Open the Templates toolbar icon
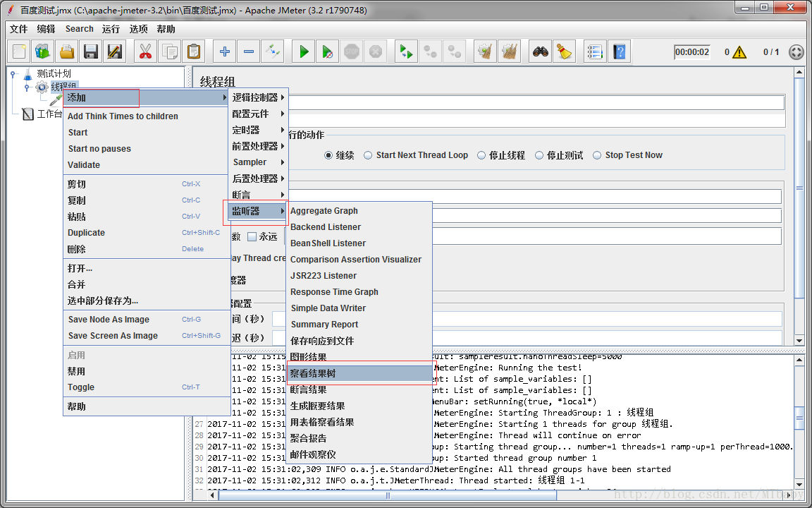Screen dimensions: 812x508 click(43, 52)
